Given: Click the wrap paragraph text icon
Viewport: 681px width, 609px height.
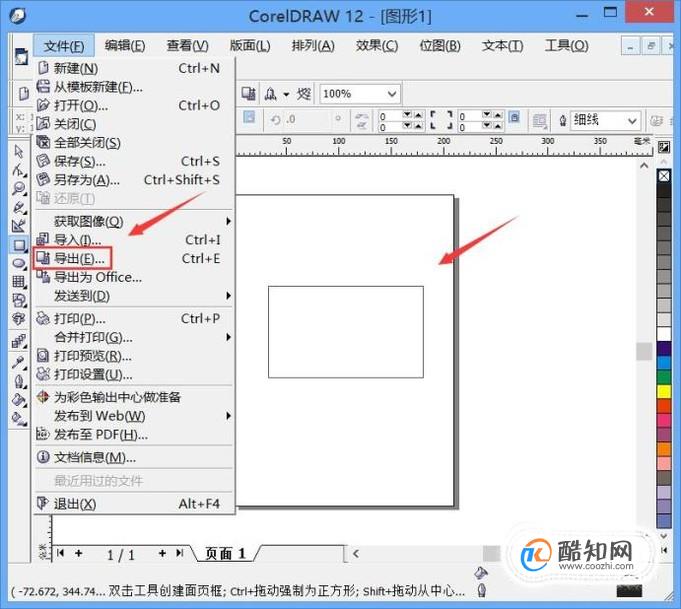Looking at the screenshot, I should (539, 121).
